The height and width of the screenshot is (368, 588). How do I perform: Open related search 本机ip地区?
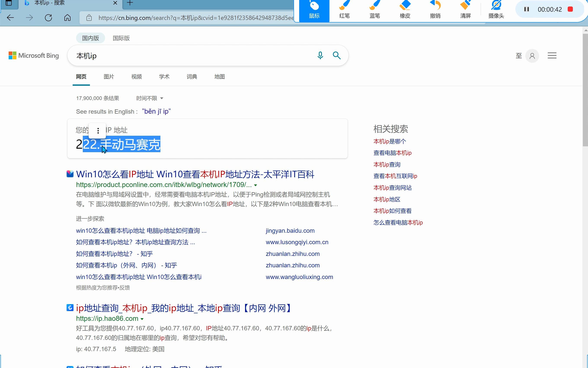(387, 199)
